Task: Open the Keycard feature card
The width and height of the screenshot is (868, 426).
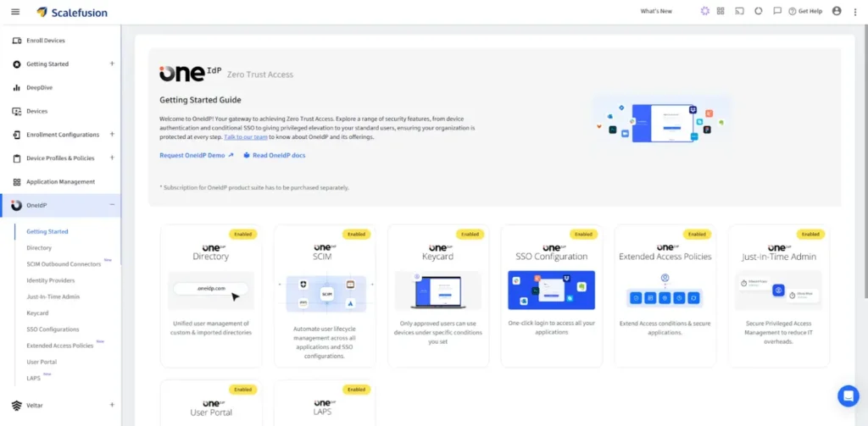Action: point(438,296)
